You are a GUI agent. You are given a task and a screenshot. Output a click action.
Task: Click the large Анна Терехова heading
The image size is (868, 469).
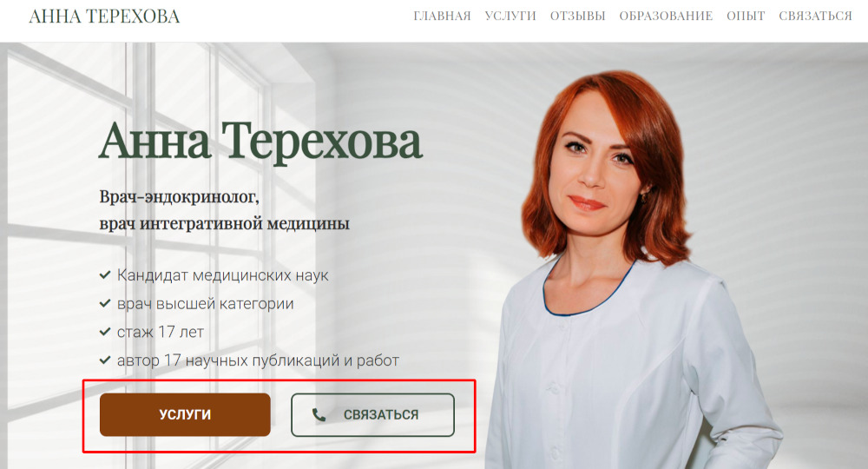pyautogui.click(x=260, y=142)
